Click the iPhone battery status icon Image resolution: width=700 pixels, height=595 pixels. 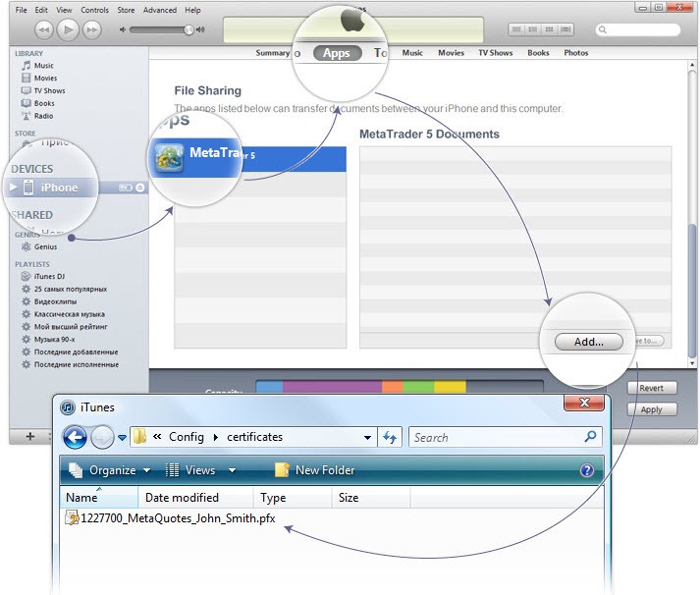[x=126, y=188]
